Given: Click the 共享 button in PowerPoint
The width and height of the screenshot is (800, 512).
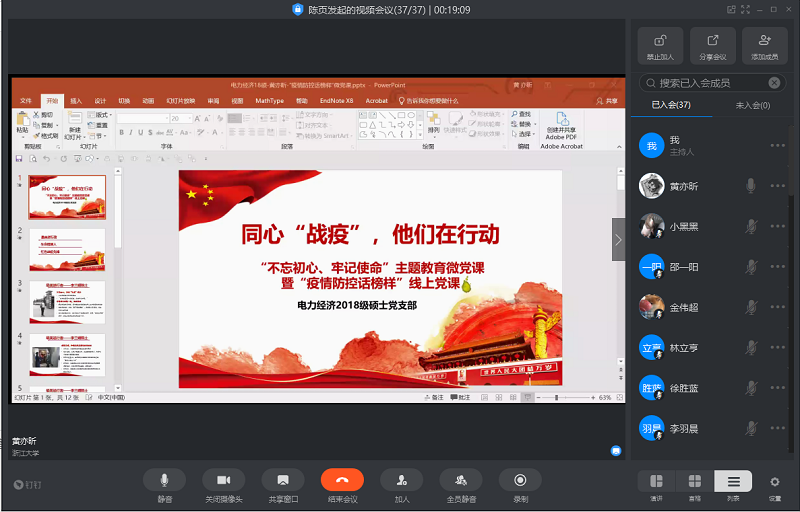Looking at the screenshot, I should point(607,101).
